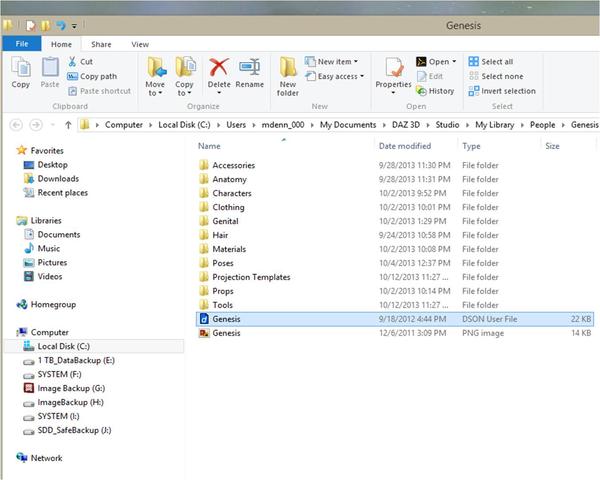Click Invert selection in ribbon
The height and width of the screenshot is (480, 600).
502,91
